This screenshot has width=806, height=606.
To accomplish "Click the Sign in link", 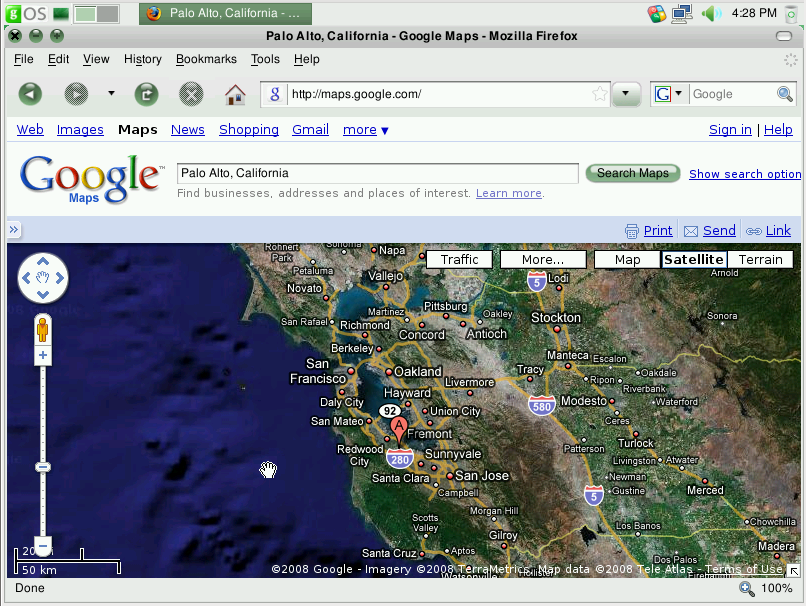I will tap(730, 130).
